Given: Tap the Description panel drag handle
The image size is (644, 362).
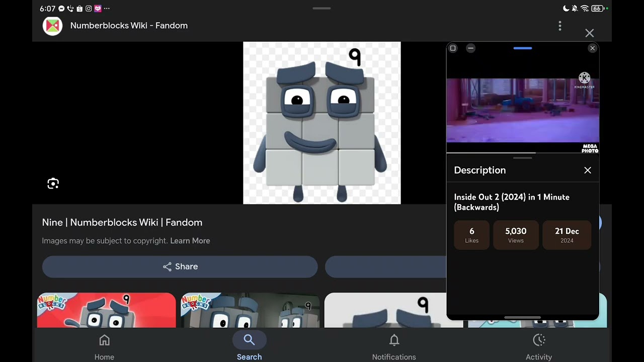Looking at the screenshot, I should click(x=523, y=158).
